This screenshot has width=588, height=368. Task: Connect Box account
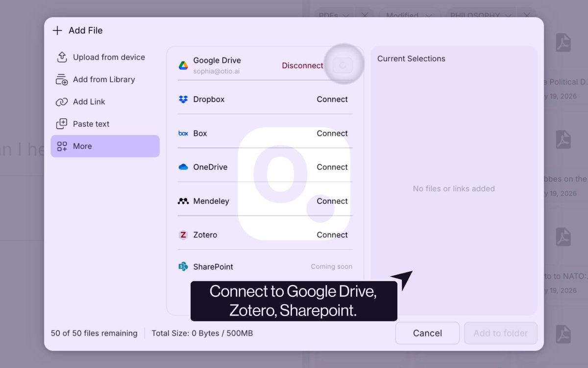[x=332, y=133]
